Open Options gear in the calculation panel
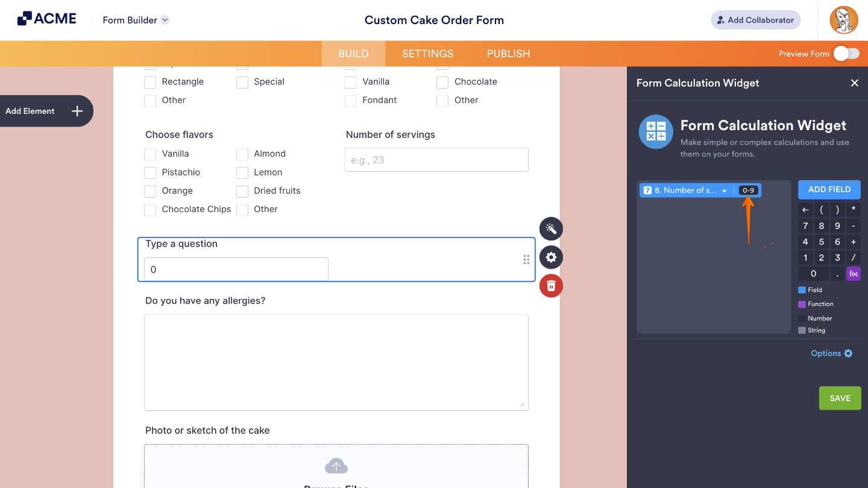868x488 pixels. pos(848,353)
